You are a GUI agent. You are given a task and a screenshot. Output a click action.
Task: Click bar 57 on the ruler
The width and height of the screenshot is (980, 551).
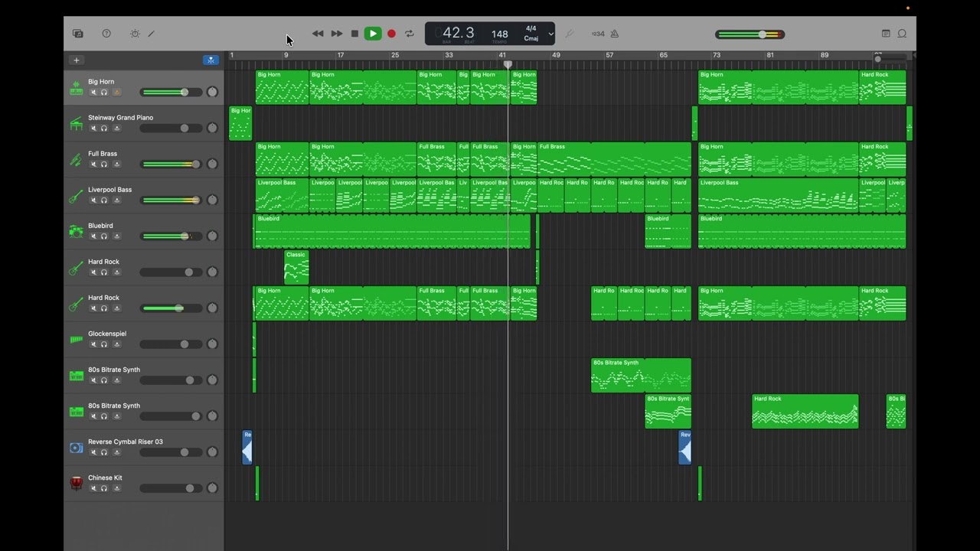pyautogui.click(x=609, y=55)
